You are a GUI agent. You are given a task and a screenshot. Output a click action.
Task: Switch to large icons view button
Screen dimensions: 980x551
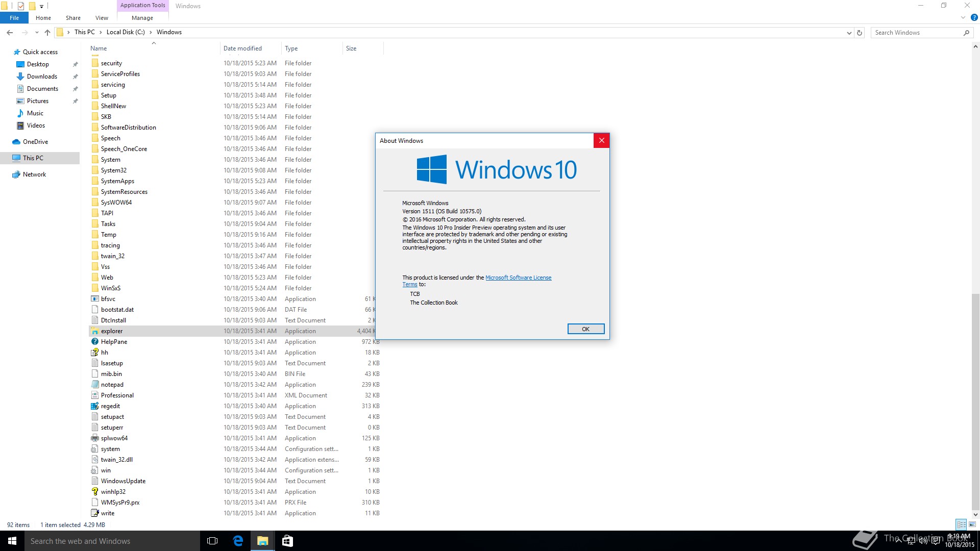tap(972, 524)
